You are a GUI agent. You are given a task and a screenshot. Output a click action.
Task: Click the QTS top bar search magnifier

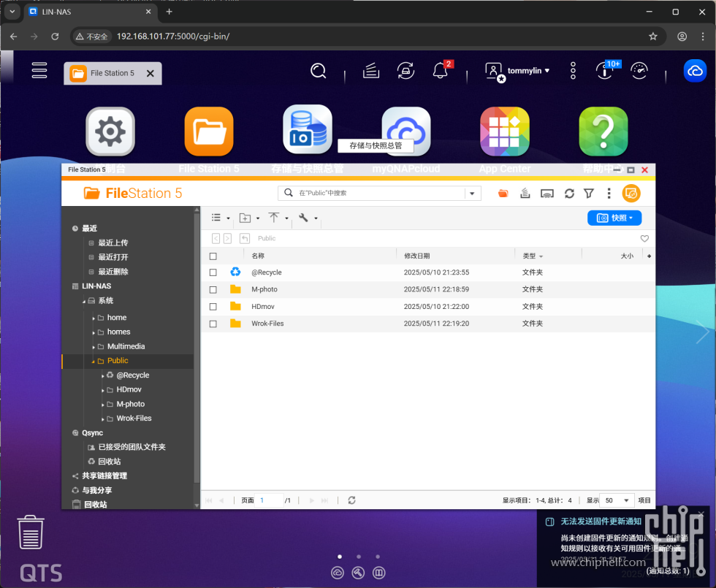[318, 71]
